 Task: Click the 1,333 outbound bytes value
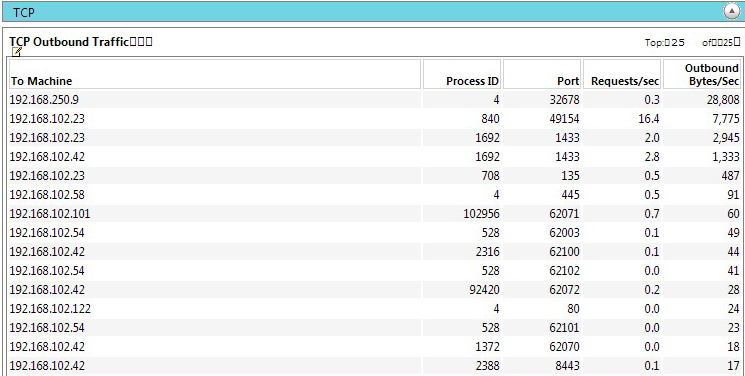point(726,157)
